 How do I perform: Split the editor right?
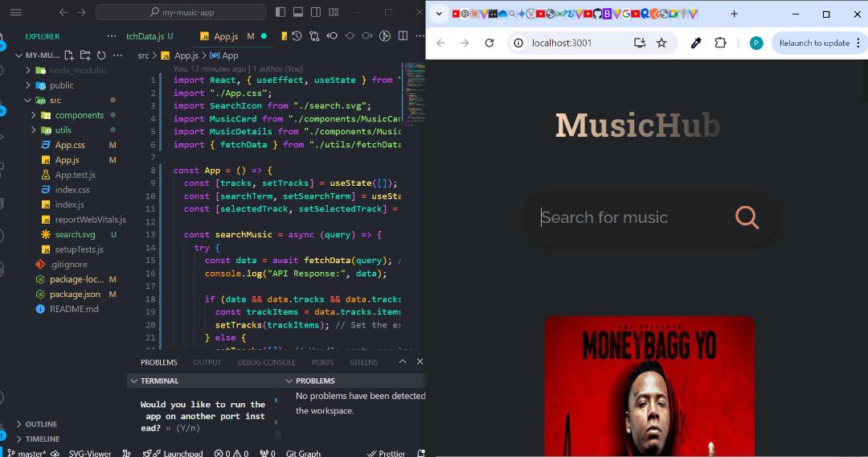(x=403, y=36)
